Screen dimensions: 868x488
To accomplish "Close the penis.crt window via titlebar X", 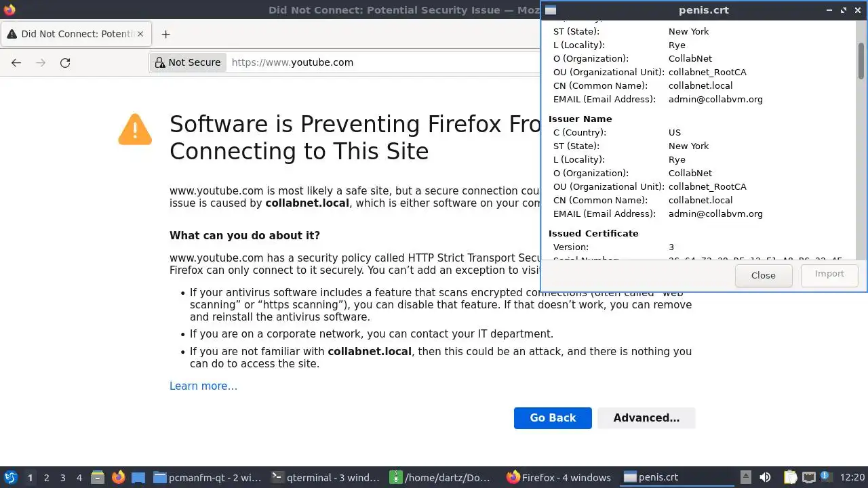I will pyautogui.click(x=858, y=10).
